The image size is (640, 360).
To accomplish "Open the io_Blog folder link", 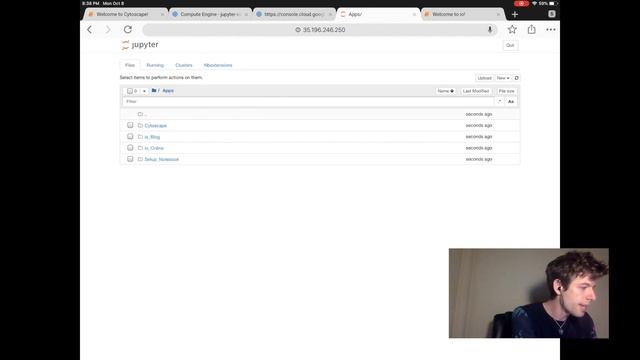I will (152, 137).
